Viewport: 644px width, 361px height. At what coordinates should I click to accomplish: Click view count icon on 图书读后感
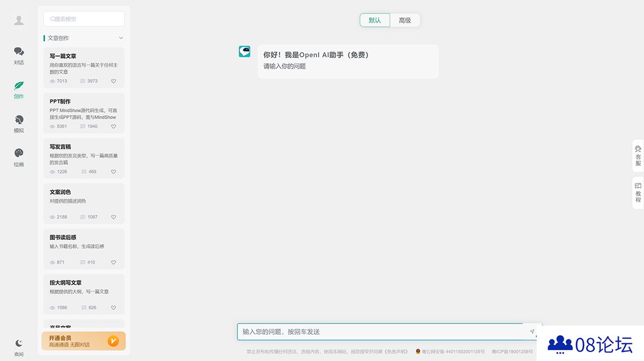click(x=53, y=262)
